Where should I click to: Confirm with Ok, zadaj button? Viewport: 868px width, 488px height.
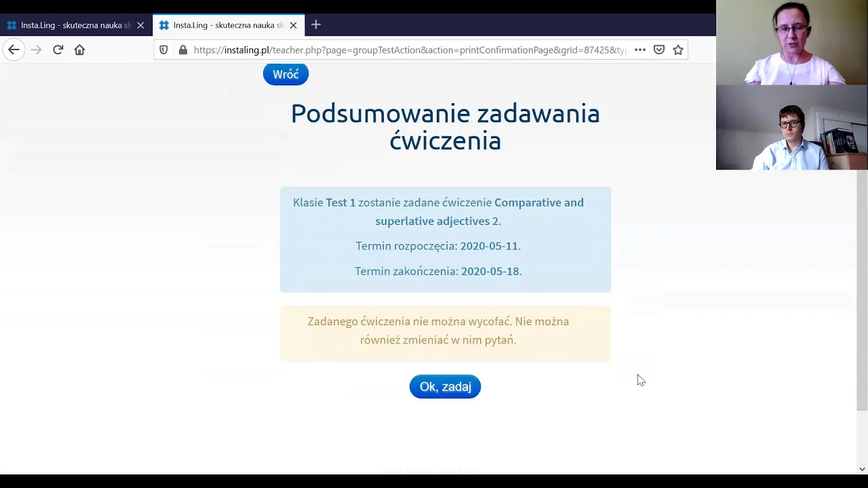coord(445,386)
